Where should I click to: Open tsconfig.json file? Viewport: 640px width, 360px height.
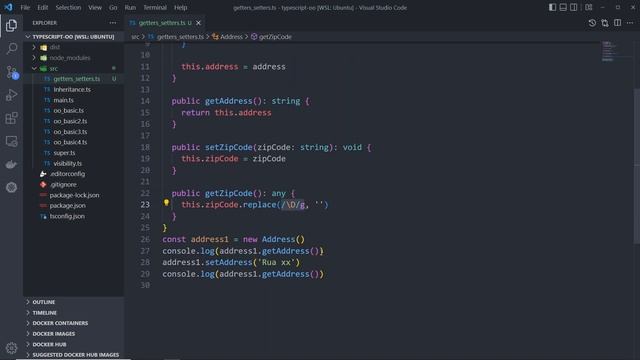click(x=73, y=216)
